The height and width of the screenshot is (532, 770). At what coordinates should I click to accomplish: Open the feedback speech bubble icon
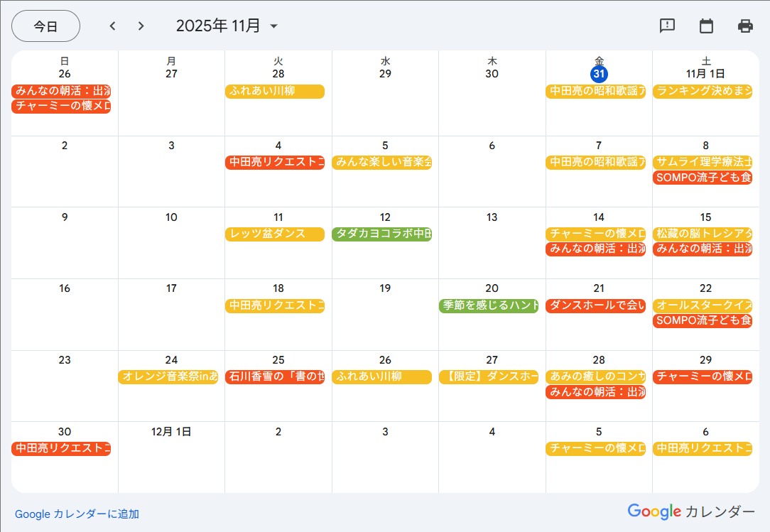click(667, 26)
